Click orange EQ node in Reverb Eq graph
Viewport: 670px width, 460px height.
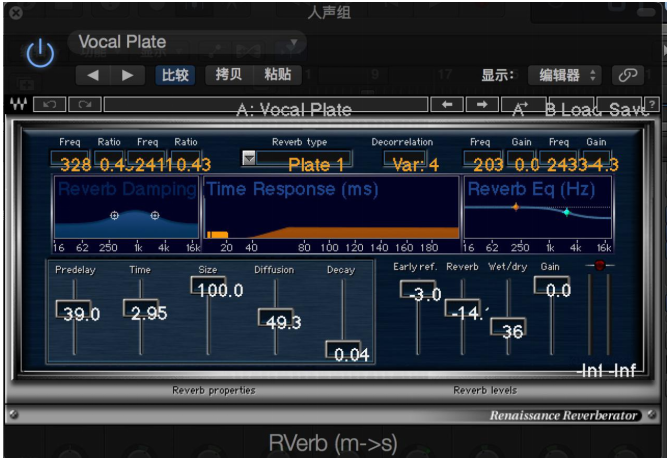[516, 207]
